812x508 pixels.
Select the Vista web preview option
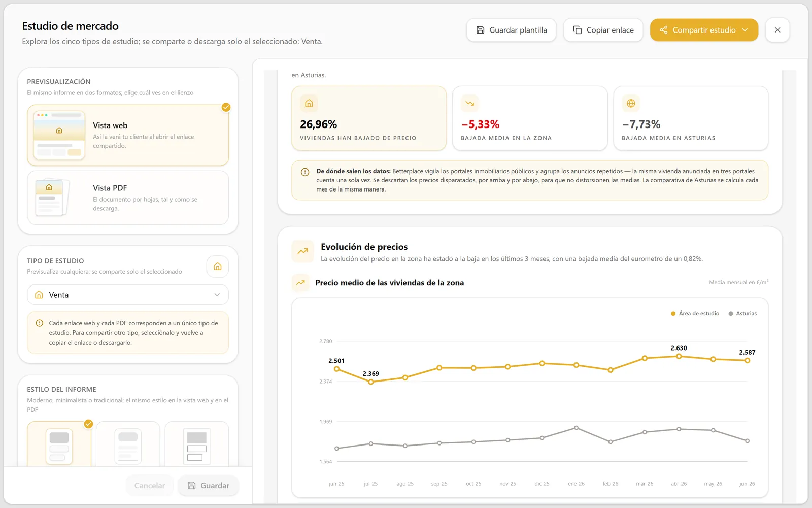pos(128,135)
